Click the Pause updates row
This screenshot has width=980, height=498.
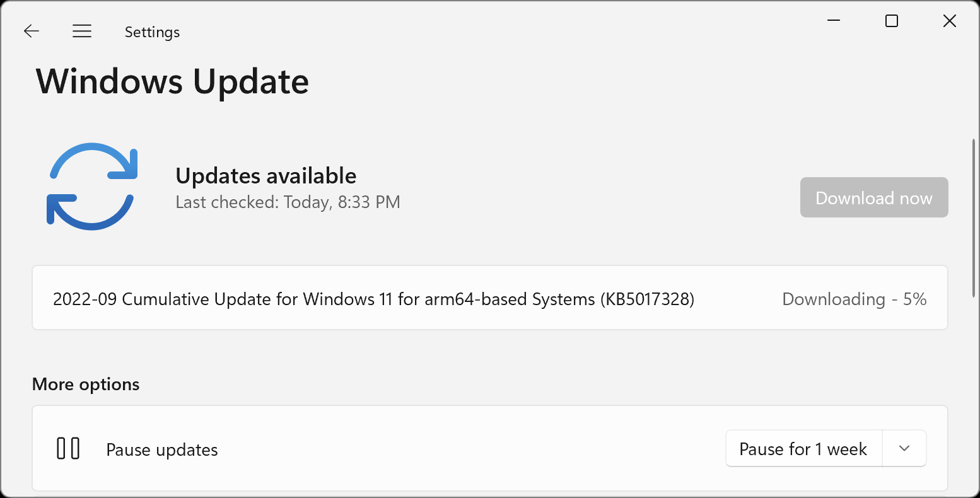[x=161, y=449]
